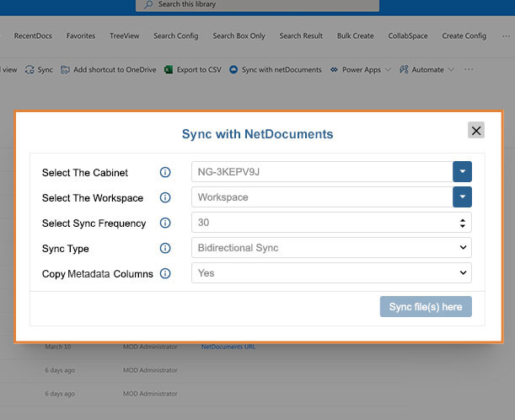Open the Create Config tab
The image size is (515, 420).
pos(464,35)
